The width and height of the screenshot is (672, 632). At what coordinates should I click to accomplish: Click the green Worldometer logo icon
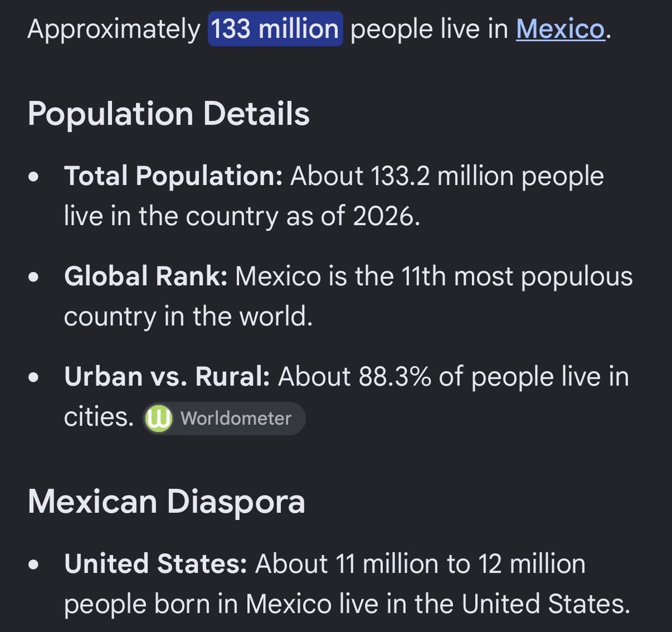pyautogui.click(x=158, y=419)
